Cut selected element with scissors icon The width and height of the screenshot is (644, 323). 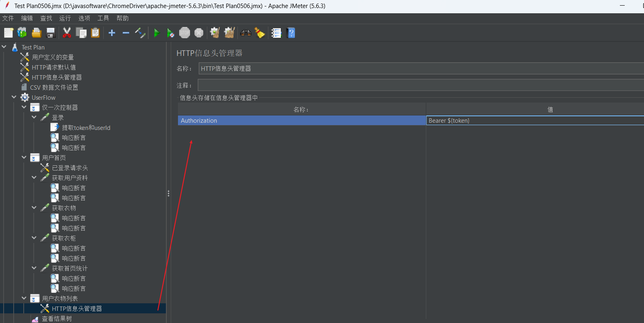(67, 33)
